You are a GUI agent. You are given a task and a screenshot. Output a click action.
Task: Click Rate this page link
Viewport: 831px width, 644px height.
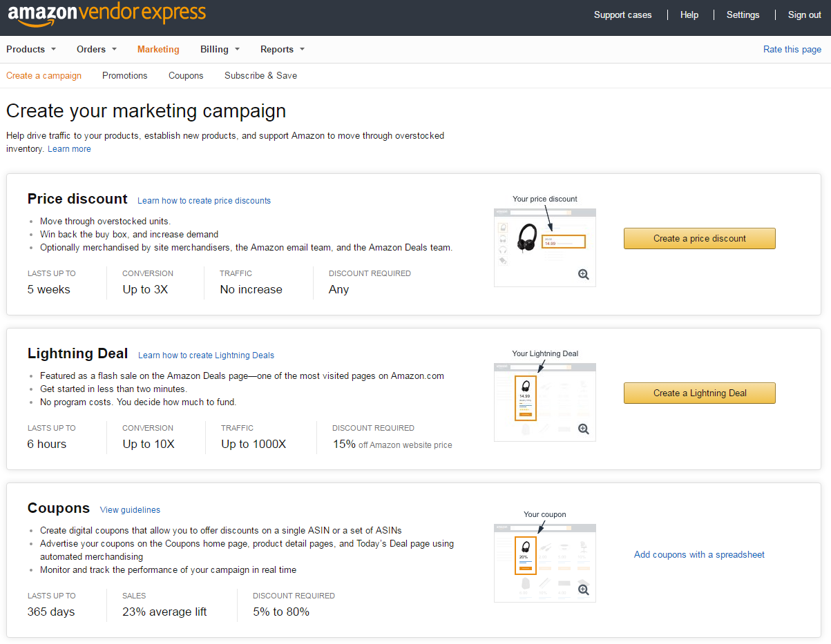(x=792, y=49)
